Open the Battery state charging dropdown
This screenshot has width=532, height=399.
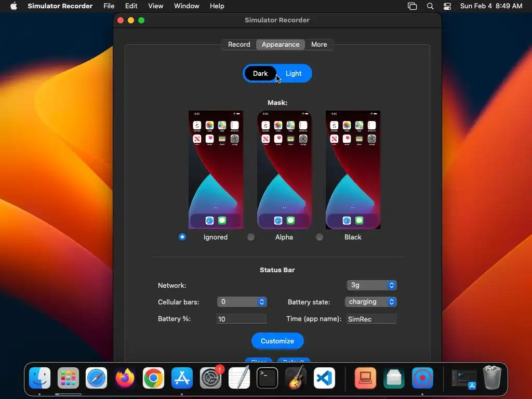pos(371,302)
